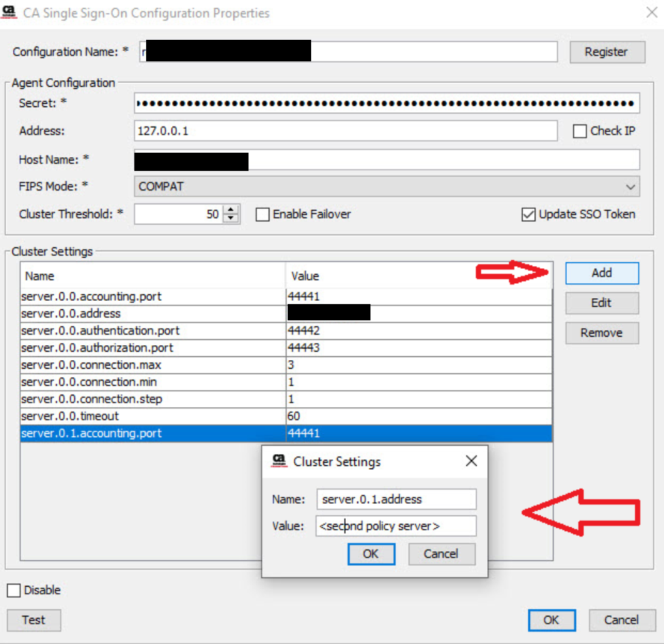Cancel the Configuration Properties window
Viewport: 664px width, 644px height.
tap(622, 621)
